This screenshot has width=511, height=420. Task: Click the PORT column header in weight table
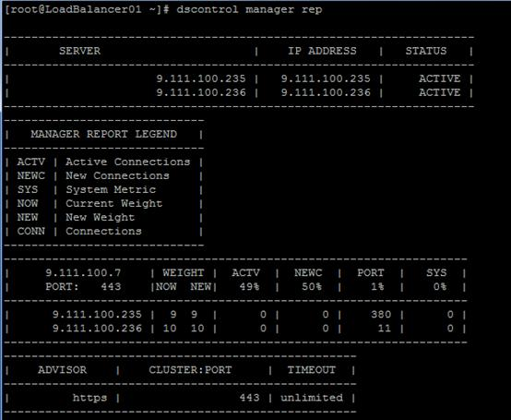tap(371, 272)
